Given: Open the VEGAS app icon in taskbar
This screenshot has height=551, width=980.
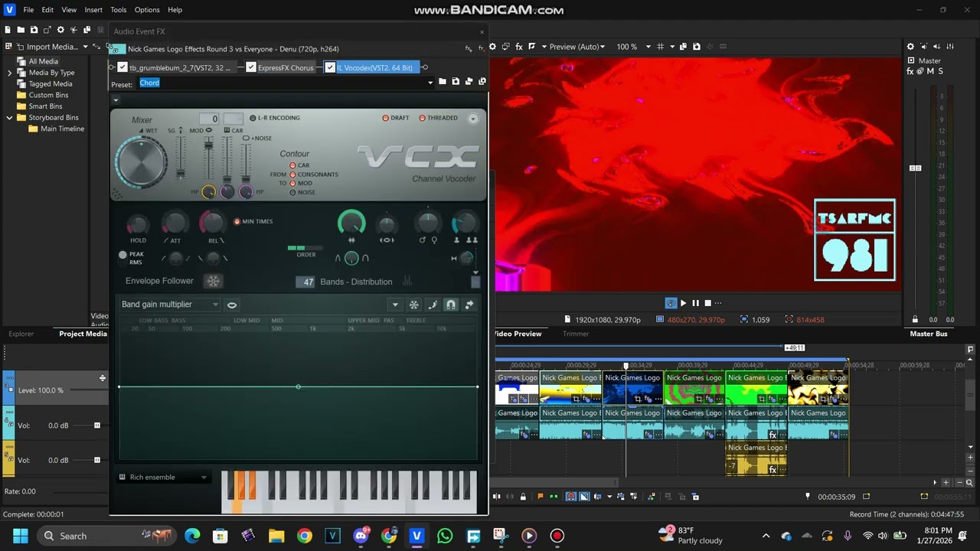Looking at the screenshot, I should tap(416, 536).
